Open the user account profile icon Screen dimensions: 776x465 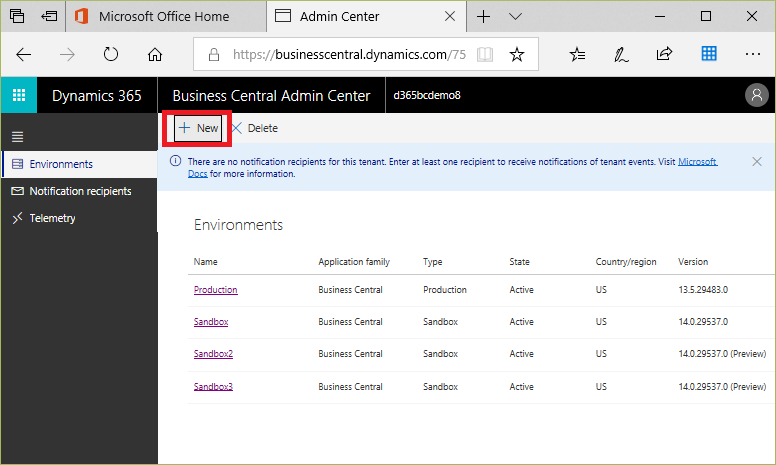click(x=756, y=95)
